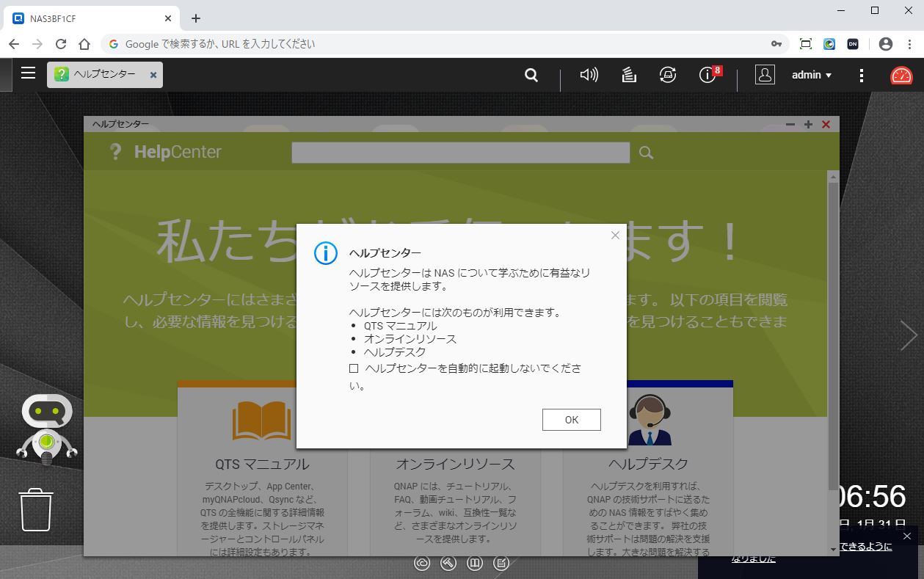
Task: Click the three-dot more options icon
Action: point(862,75)
